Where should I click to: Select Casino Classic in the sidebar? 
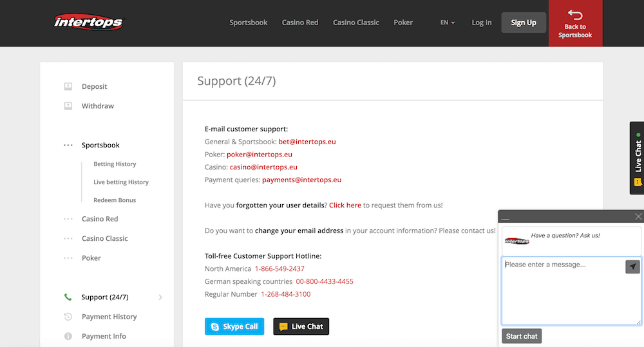(x=105, y=239)
